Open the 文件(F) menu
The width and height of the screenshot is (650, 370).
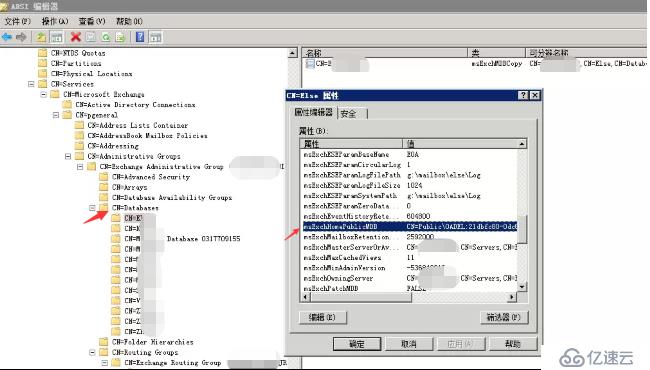(x=18, y=21)
